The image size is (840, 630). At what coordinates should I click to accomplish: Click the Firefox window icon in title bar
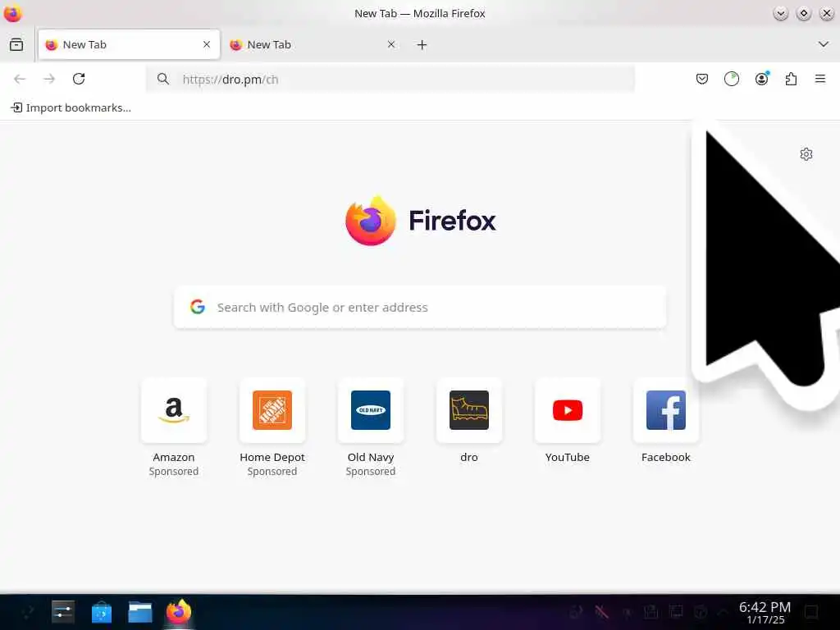[x=13, y=13]
